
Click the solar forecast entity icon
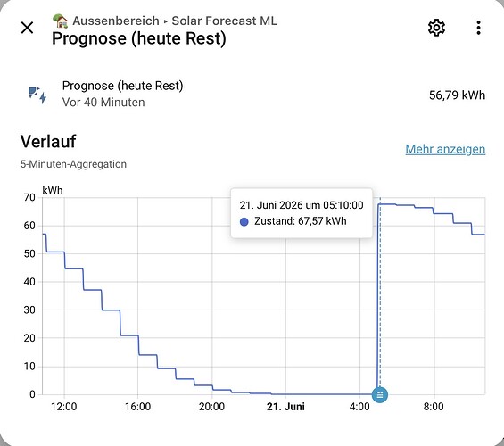37,95
